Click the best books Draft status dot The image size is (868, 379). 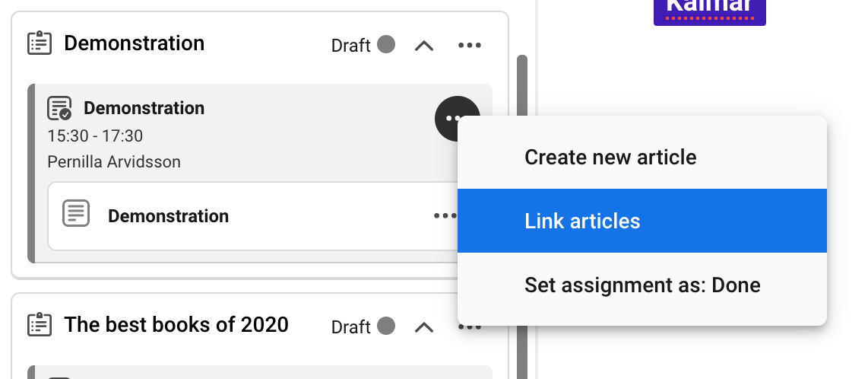tap(386, 326)
